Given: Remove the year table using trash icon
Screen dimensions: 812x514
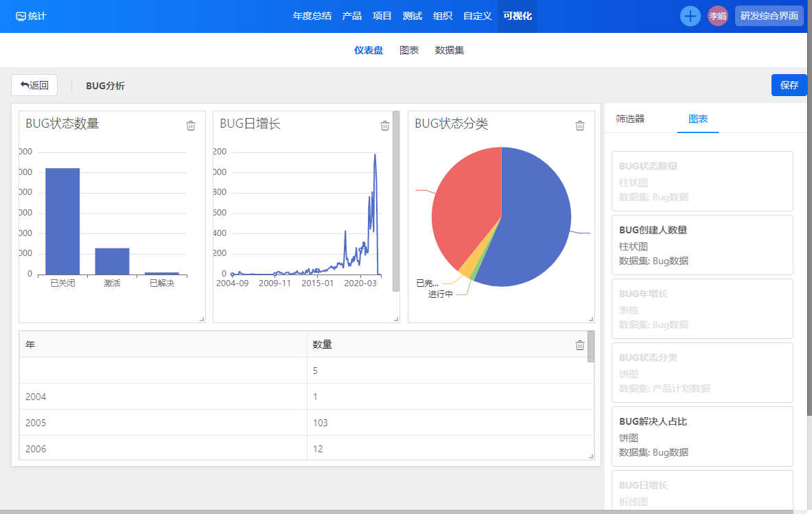Looking at the screenshot, I should click(x=580, y=345).
